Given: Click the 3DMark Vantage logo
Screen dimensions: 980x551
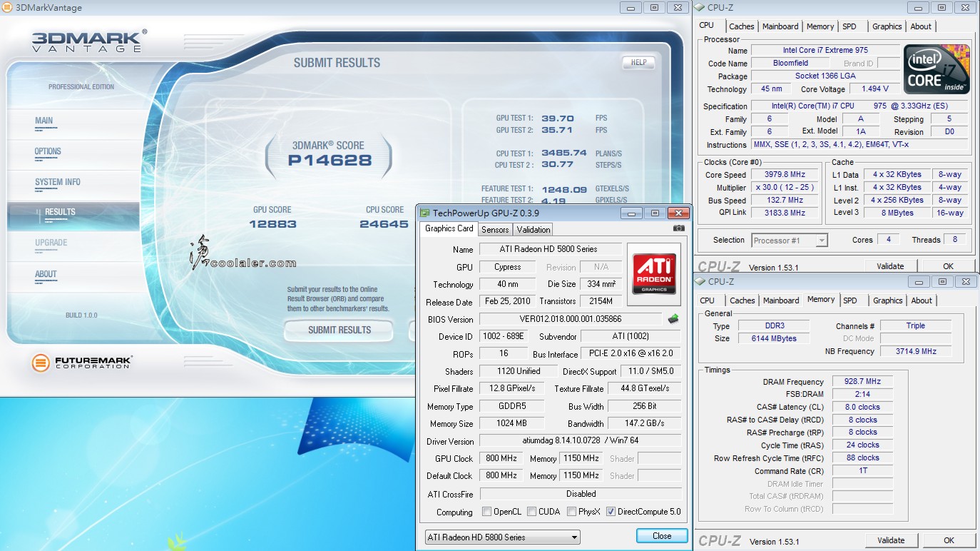Looking at the screenshot, I should click(89, 41).
